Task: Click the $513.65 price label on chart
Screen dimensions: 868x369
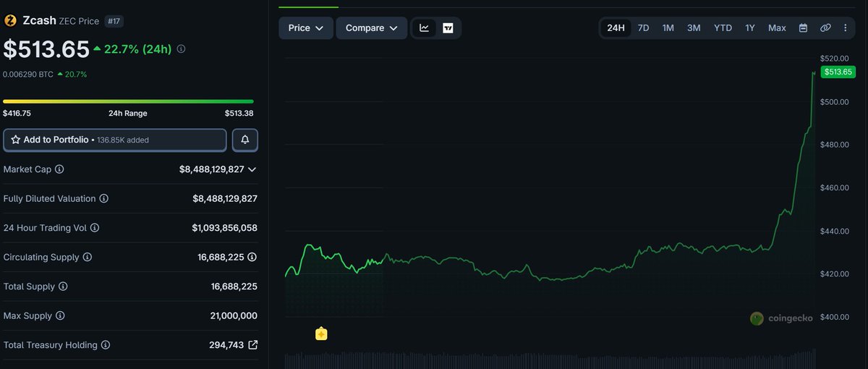Action: [x=838, y=72]
